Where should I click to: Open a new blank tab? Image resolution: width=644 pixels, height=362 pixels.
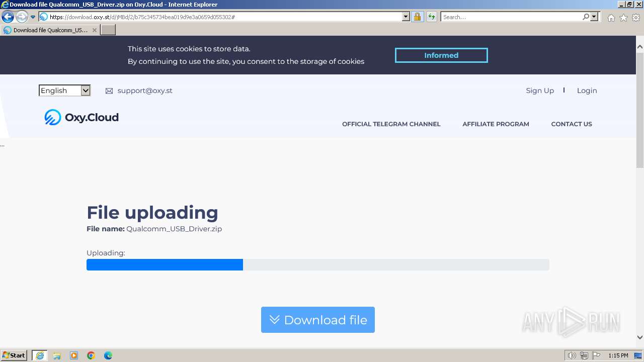coord(108,30)
